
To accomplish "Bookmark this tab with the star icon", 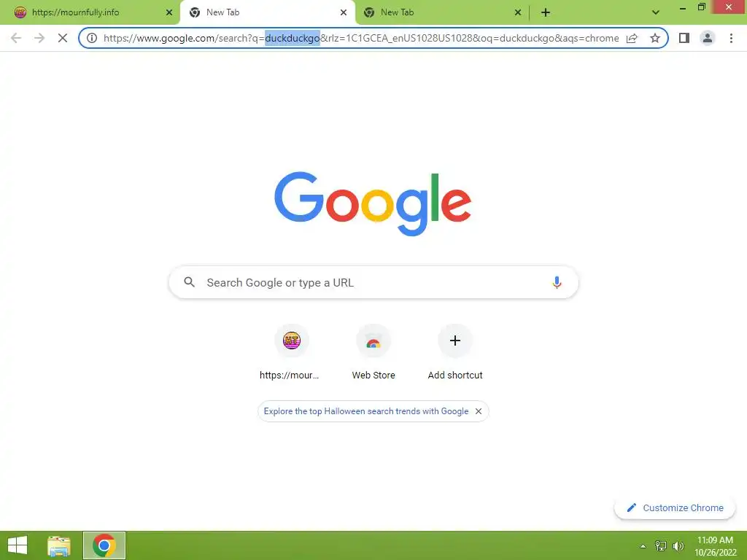I will 655,38.
